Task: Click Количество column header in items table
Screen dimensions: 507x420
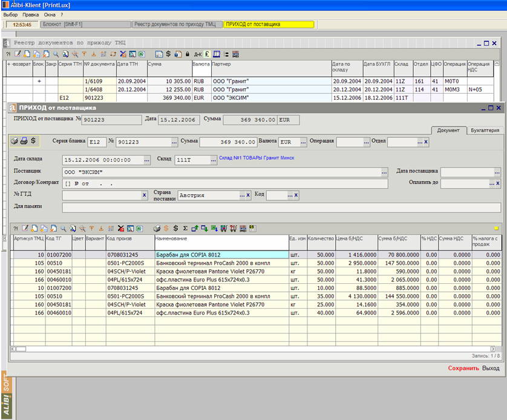Action: [x=321, y=242]
